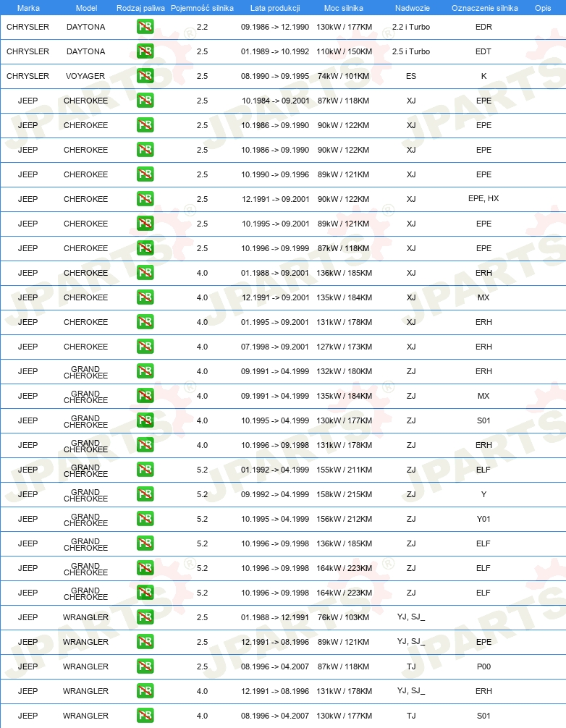The image size is (566, 728).
Task: Click fuel icon in Cherokee EPE, HX row
Action: coord(145,199)
